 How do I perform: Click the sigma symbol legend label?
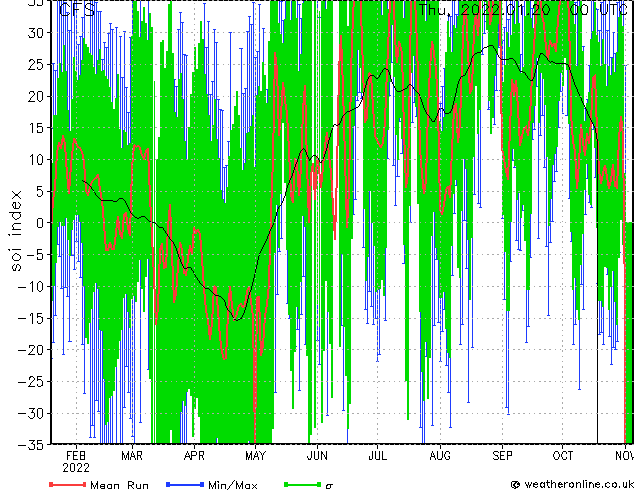(x=329, y=486)
